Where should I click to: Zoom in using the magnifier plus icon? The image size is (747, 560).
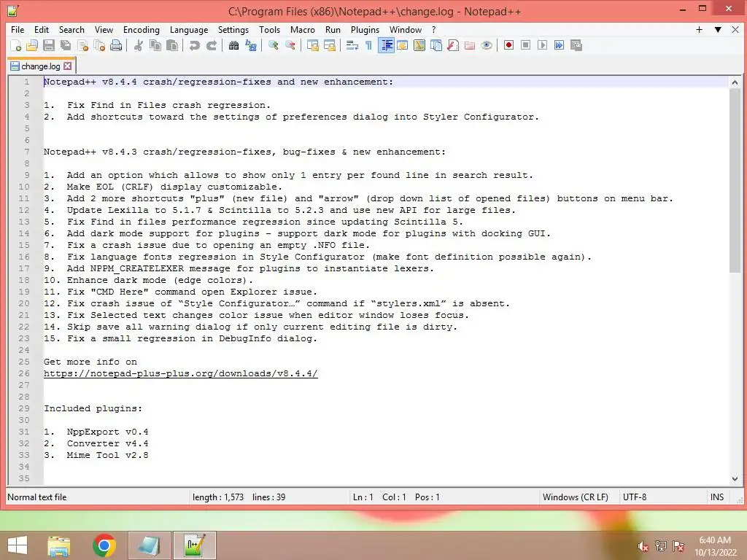(274, 46)
